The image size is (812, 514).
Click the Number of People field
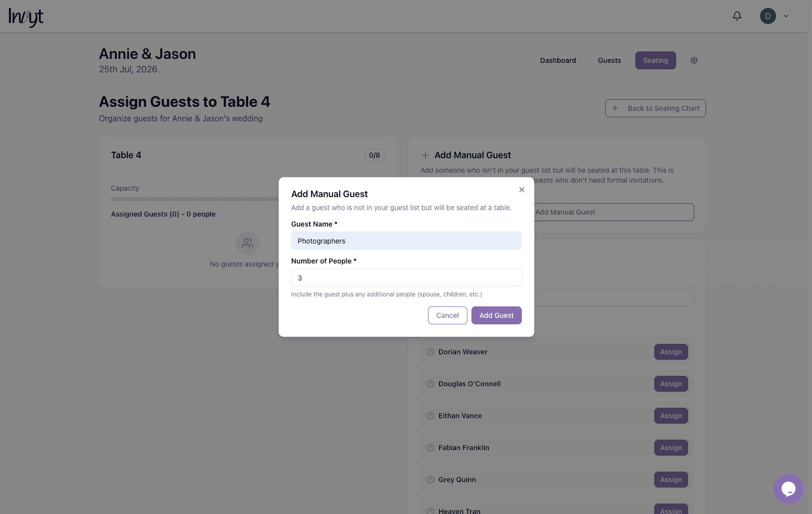(406, 277)
